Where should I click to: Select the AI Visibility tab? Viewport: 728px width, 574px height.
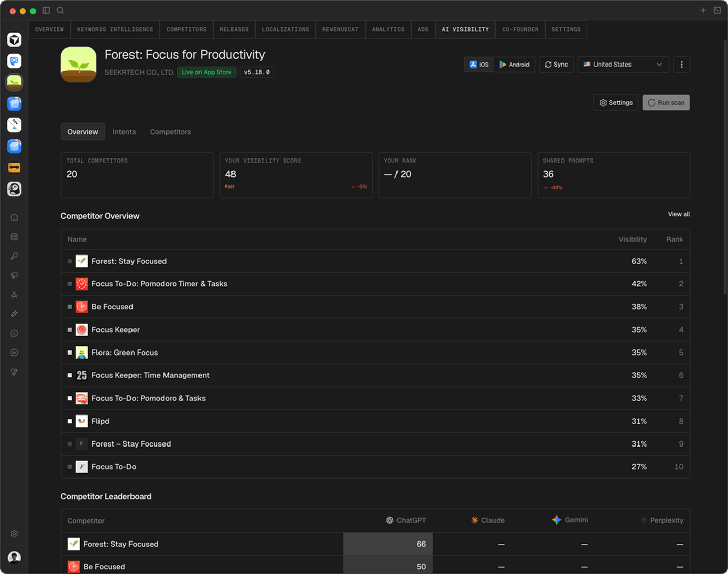coord(465,29)
